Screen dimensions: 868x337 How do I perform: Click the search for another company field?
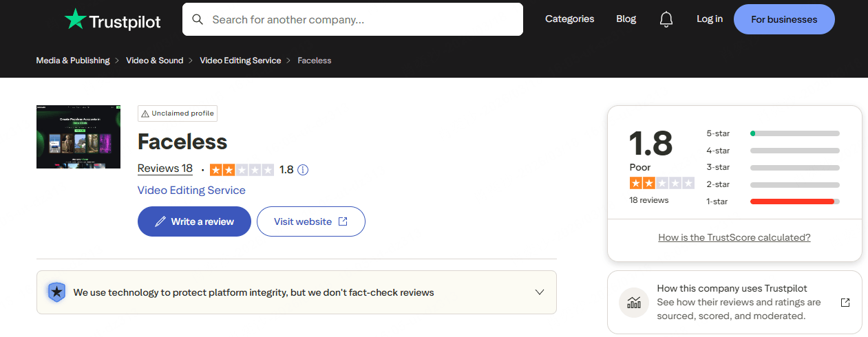pos(352,19)
